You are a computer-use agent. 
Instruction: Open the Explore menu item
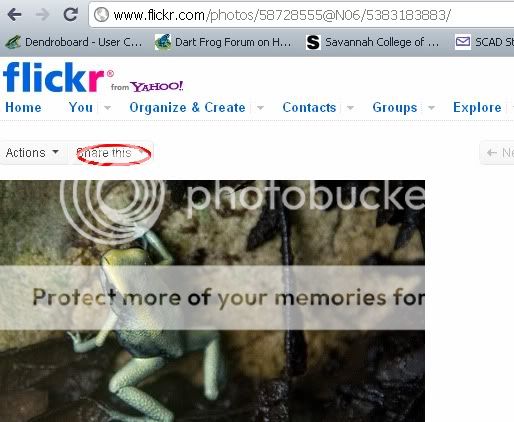click(x=477, y=107)
